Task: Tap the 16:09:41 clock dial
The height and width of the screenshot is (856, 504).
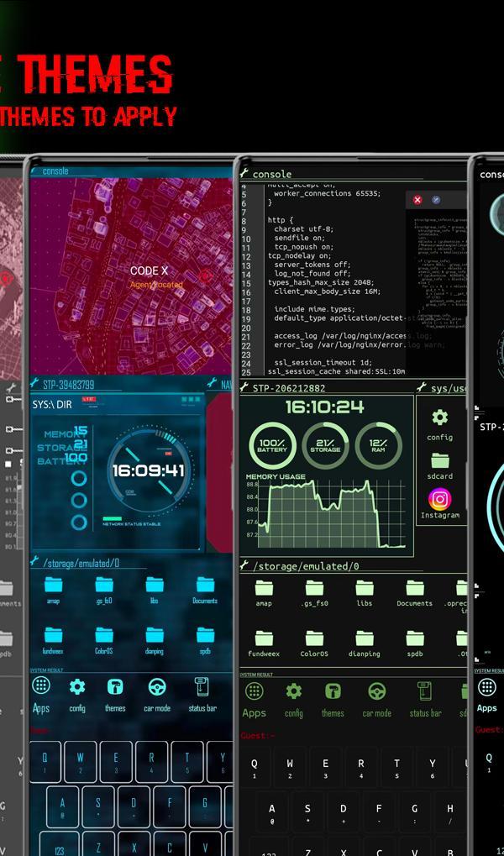Action: coord(148,470)
